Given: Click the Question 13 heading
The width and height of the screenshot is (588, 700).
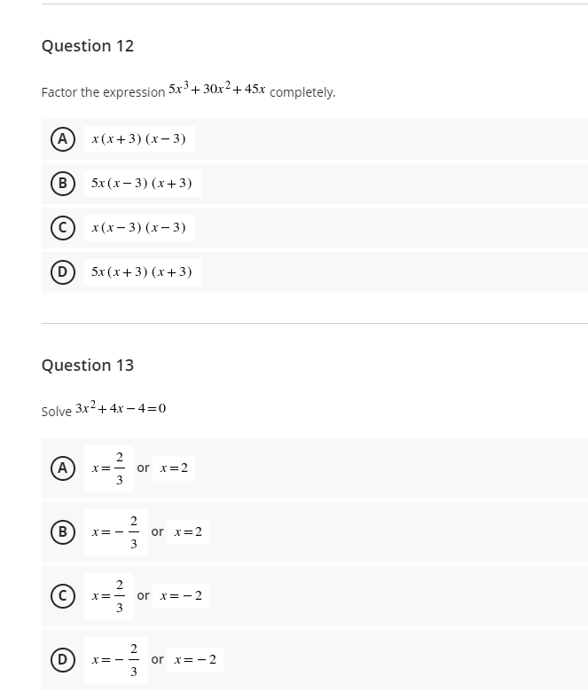Looking at the screenshot, I should pyautogui.click(x=88, y=366).
